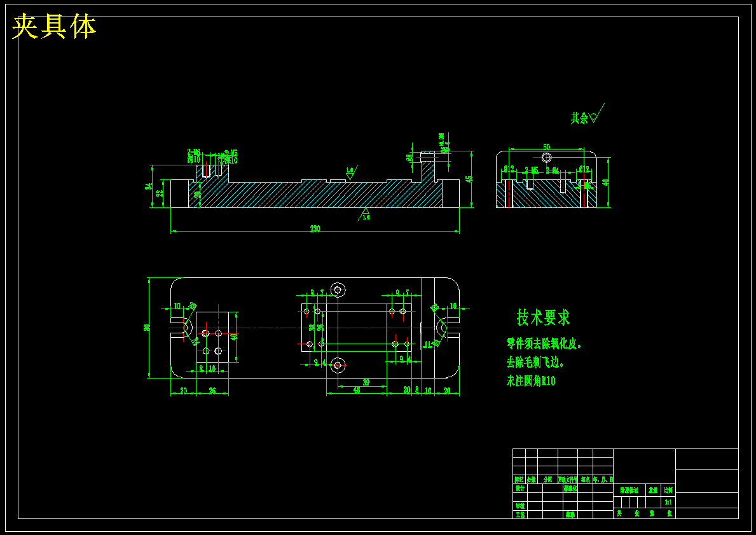The image size is (756, 535).
Task: Select the "技术要求" heading text
Action: tap(544, 317)
